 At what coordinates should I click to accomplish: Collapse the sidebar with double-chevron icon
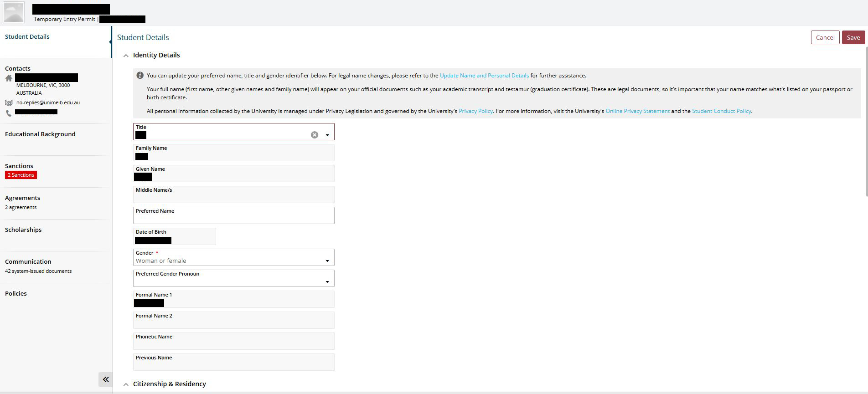[x=106, y=379]
